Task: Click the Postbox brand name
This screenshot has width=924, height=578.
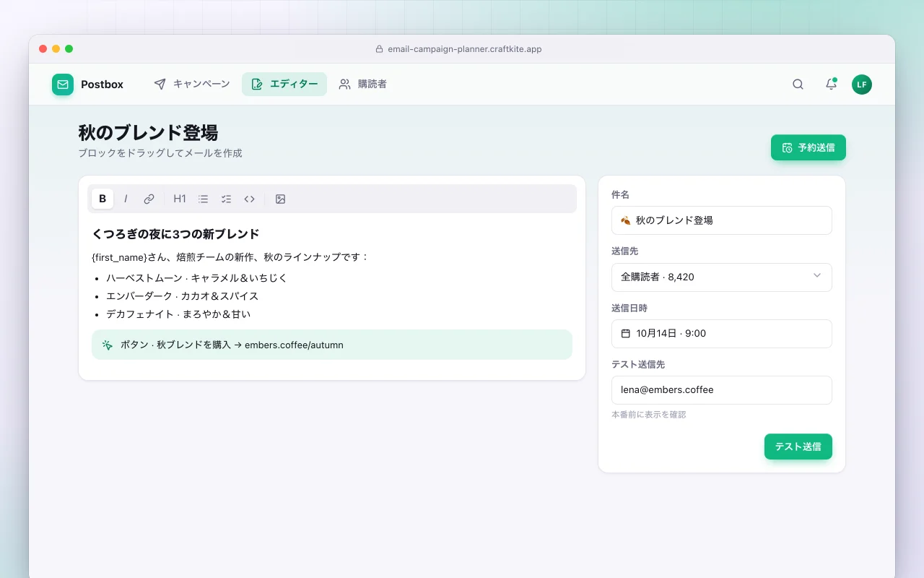Action: (x=102, y=85)
